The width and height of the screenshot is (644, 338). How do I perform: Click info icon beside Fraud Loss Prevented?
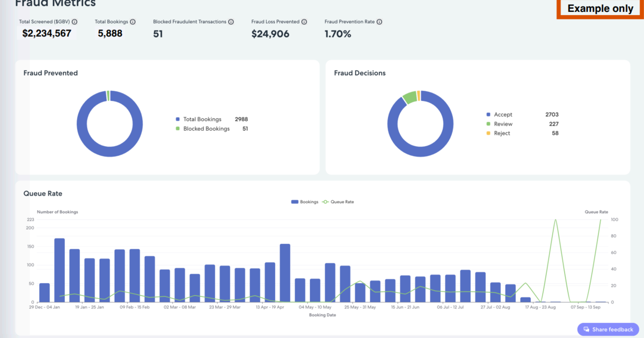point(304,22)
